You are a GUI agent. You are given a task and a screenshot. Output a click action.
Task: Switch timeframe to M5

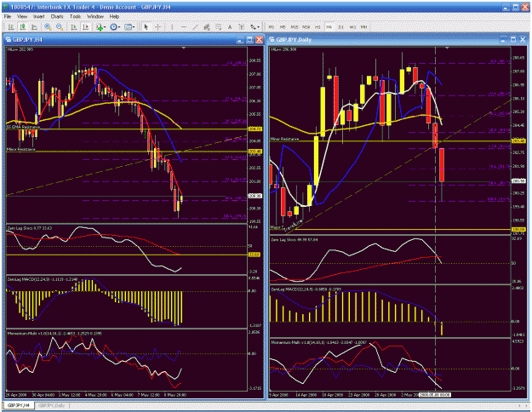[x=283, y=27]
